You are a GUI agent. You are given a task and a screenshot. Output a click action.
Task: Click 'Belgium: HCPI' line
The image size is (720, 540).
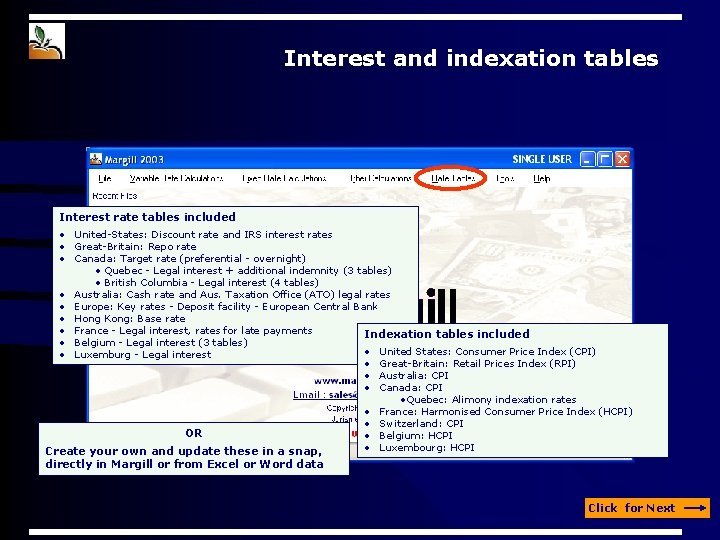(x=416, y=435)
